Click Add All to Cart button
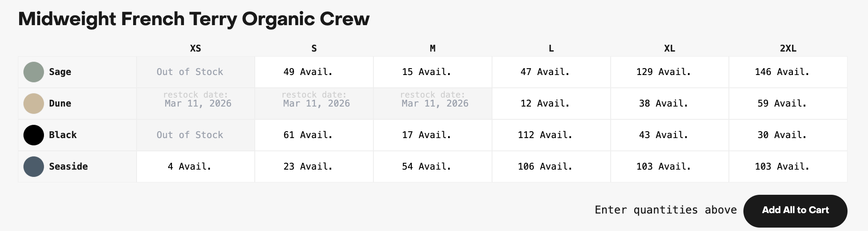This screenshot has height=231, width=868. [795, 211]
